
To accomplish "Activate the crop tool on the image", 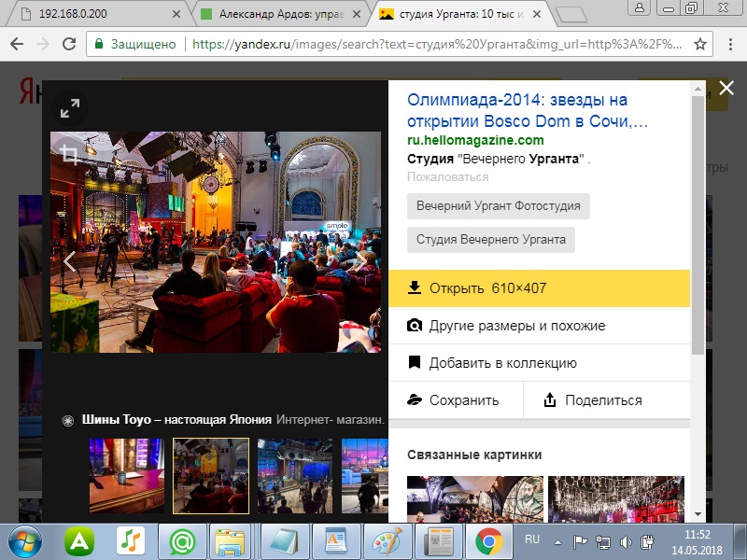I will (69, 154).
